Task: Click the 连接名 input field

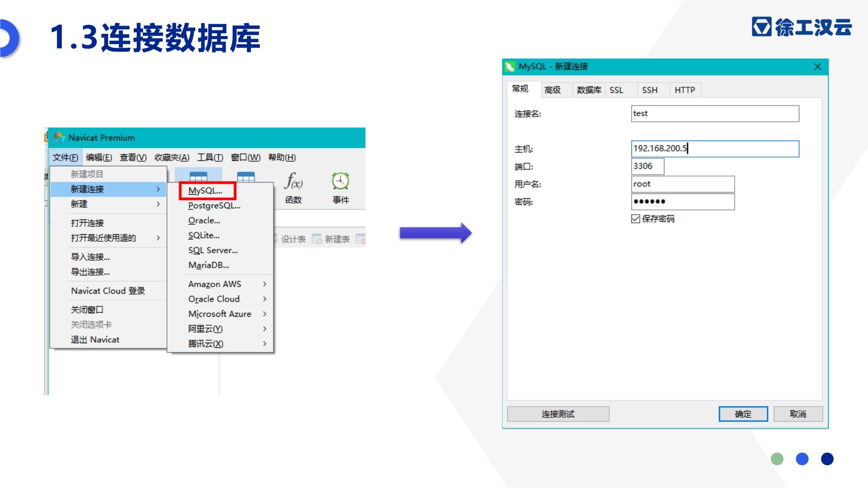Action: pos(715,114)
